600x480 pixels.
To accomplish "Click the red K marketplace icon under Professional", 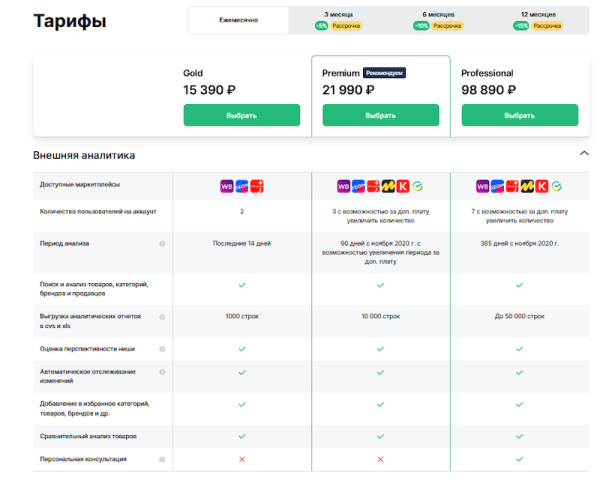I will click(542, 186).
